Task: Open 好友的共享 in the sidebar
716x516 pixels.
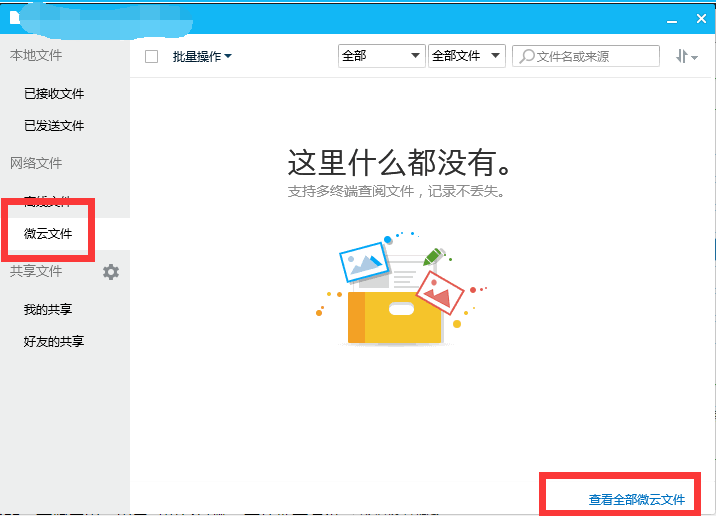Action: [x=54, y=342]
